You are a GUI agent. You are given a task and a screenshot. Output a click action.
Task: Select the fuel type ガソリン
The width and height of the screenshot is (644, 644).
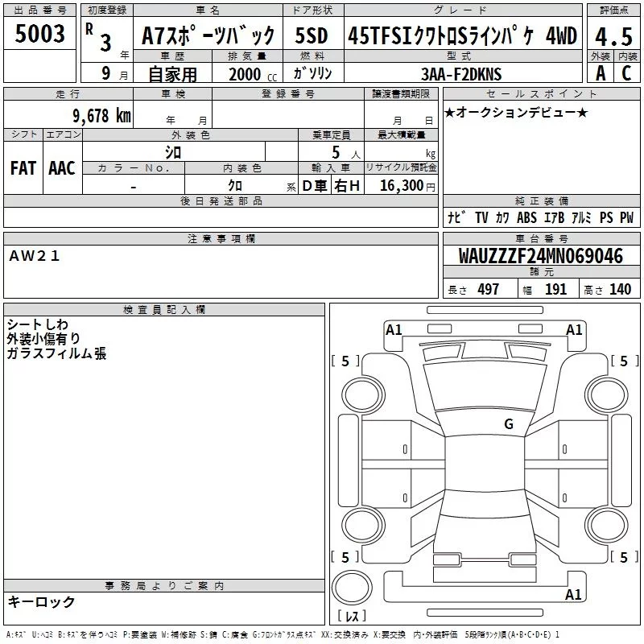point(312,73)
